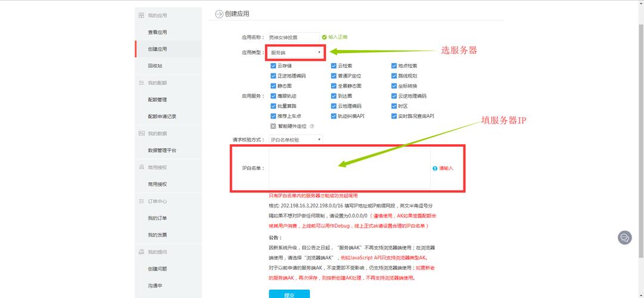Open 我的发票 in the sidebar
The height and width of the screenshot is (298, 644).
click(158, 235)
